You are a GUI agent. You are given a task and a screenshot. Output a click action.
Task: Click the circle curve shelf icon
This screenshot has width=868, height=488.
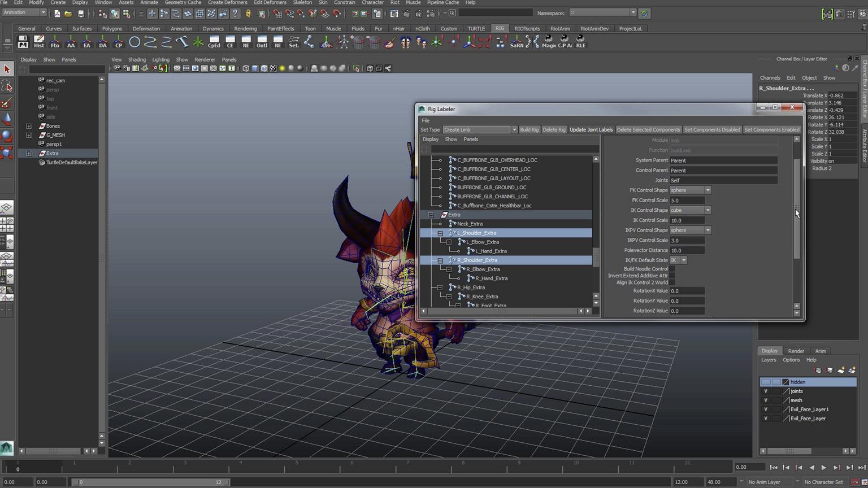134,42
